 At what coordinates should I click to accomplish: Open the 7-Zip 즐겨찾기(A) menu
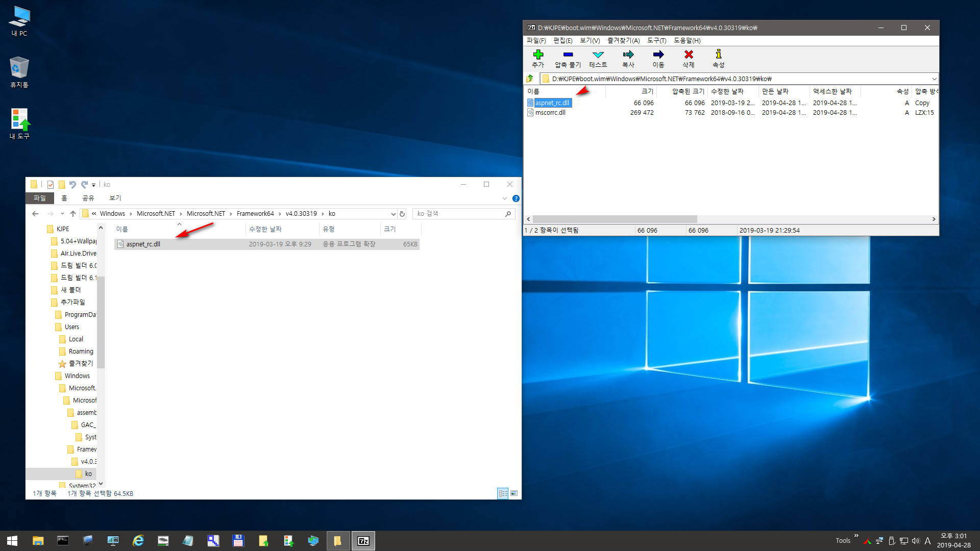623,40
